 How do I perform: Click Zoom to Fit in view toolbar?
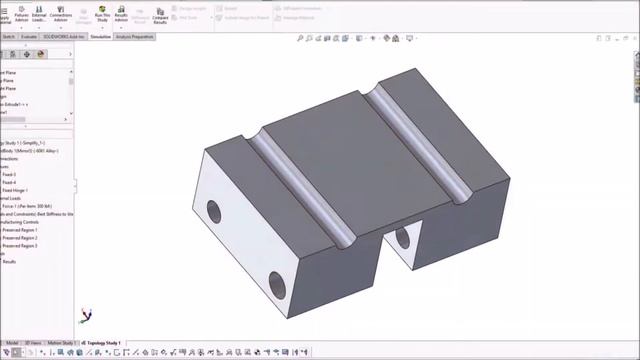pos(300,38)
